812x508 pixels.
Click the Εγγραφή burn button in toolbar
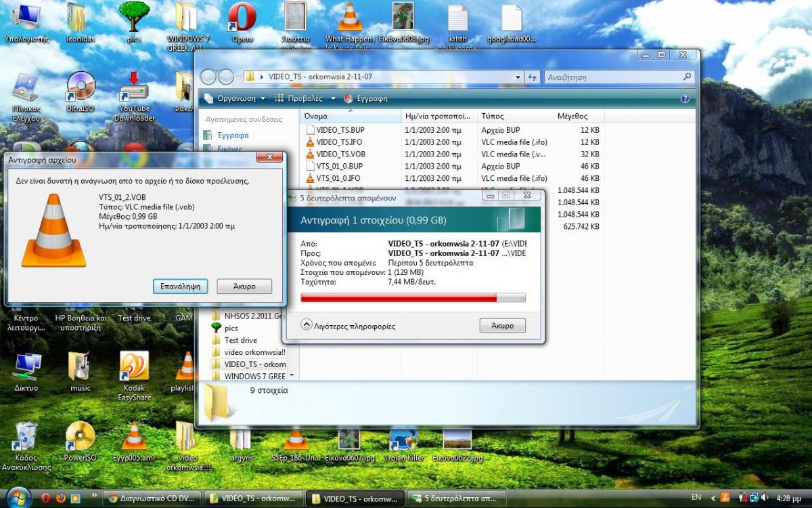pos(366,98)
